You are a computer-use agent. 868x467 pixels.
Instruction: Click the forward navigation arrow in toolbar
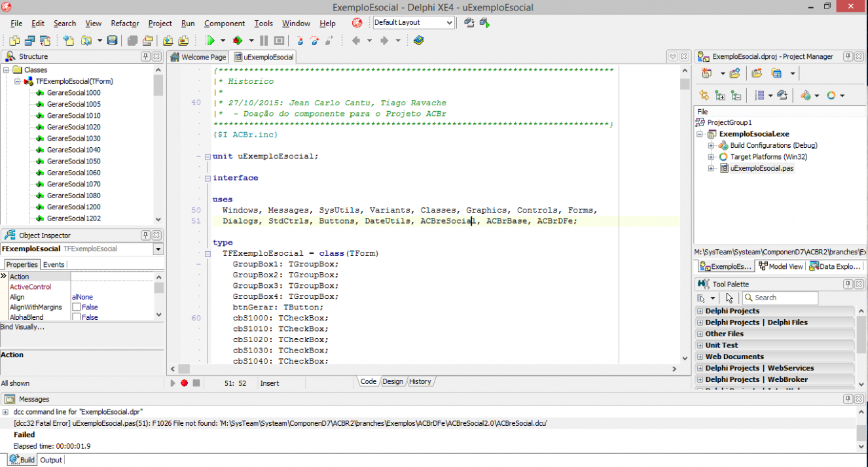(384, 41)
